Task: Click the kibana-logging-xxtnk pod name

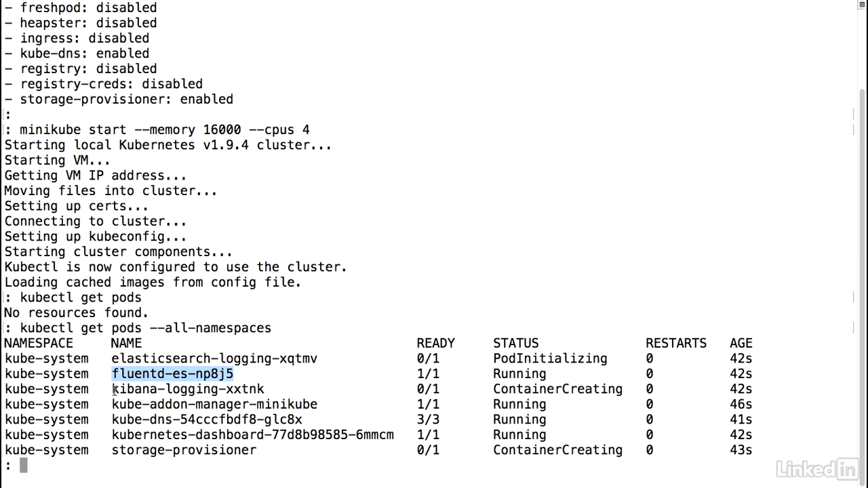Action: tap(188, 389)
